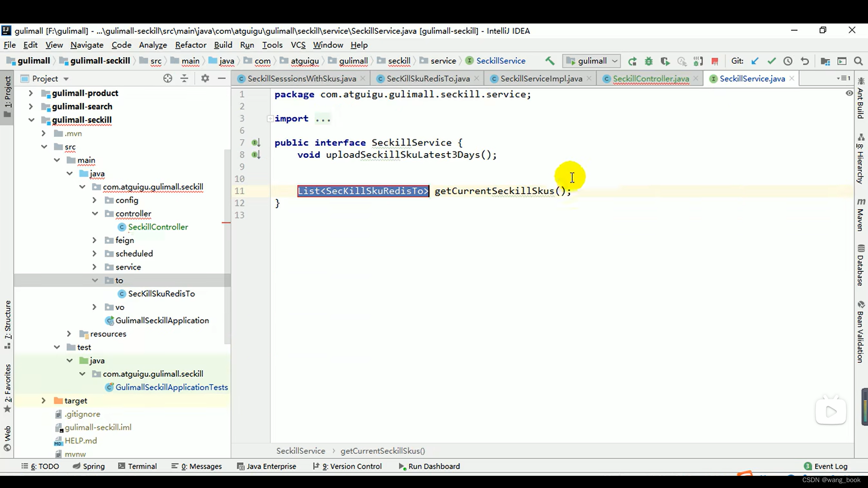Screen dimensions: 868x488
Task: Open the Web tool window
Action: [7, 438]
